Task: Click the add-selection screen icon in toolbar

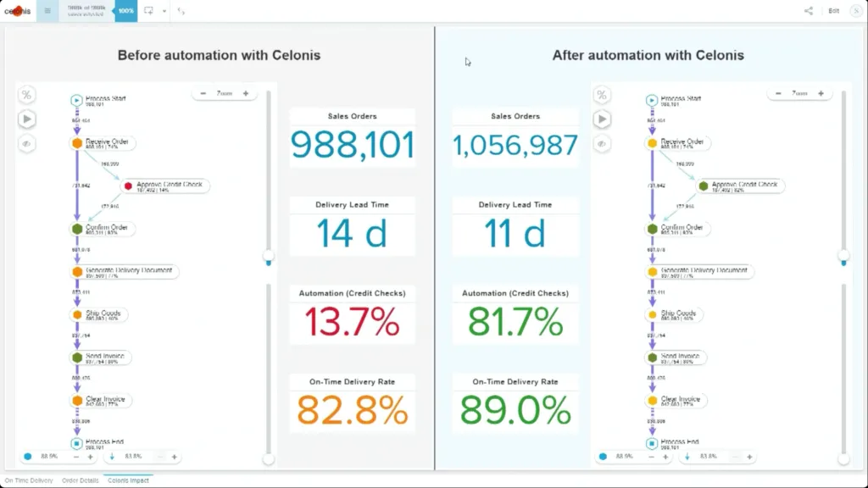Action: pos(148,11)
